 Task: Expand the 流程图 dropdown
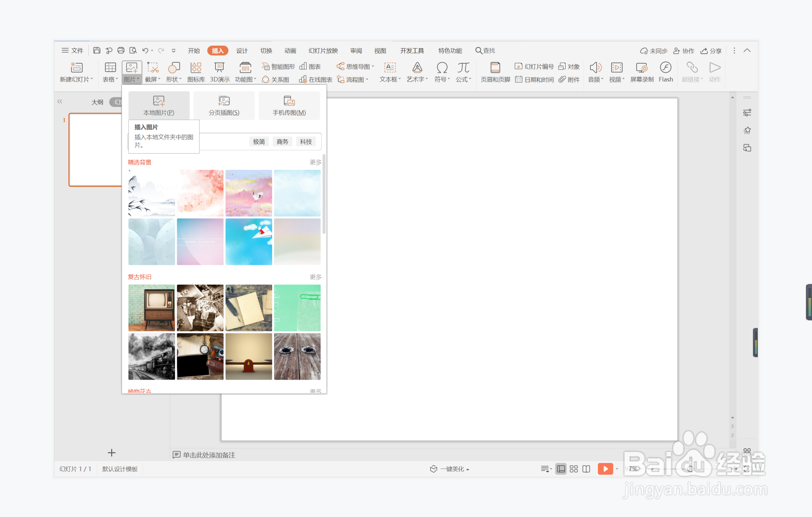(367, 79)
